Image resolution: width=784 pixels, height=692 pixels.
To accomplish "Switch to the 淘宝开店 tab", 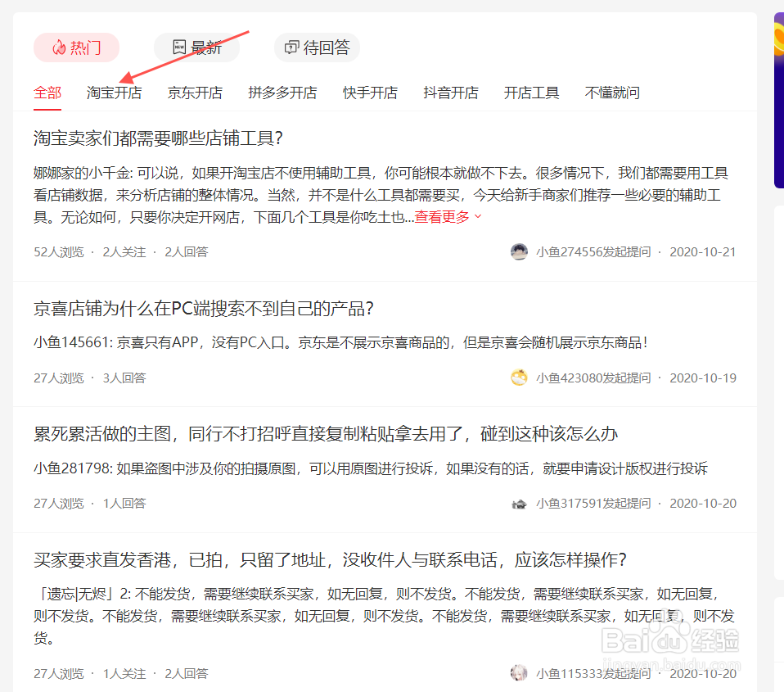I will (114, 93).
